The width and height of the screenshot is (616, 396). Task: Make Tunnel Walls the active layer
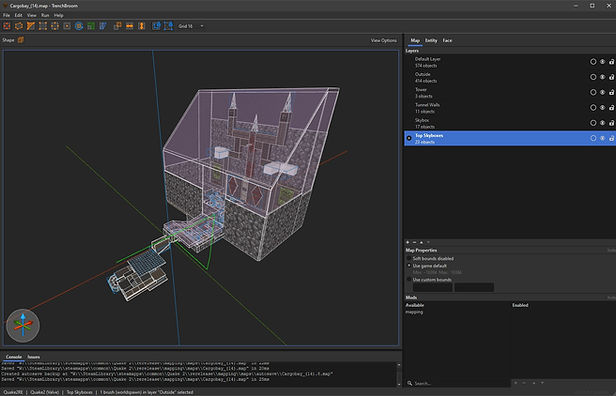pos(593,108)
